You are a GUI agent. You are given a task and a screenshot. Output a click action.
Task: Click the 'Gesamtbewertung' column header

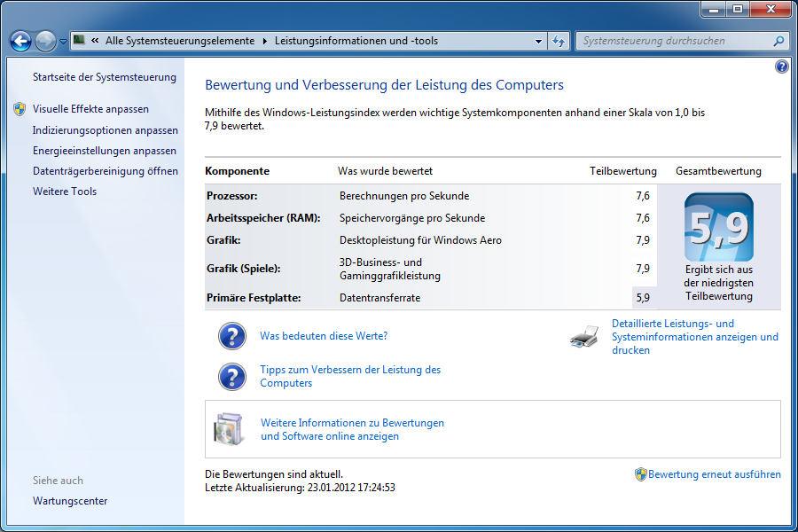[718, 171]
